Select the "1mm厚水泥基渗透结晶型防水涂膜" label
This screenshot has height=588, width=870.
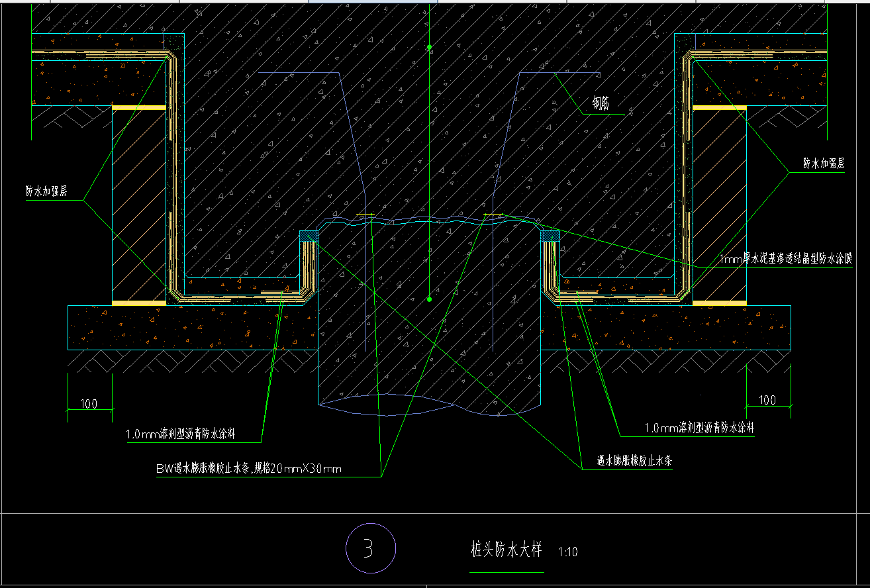point(785,260)
